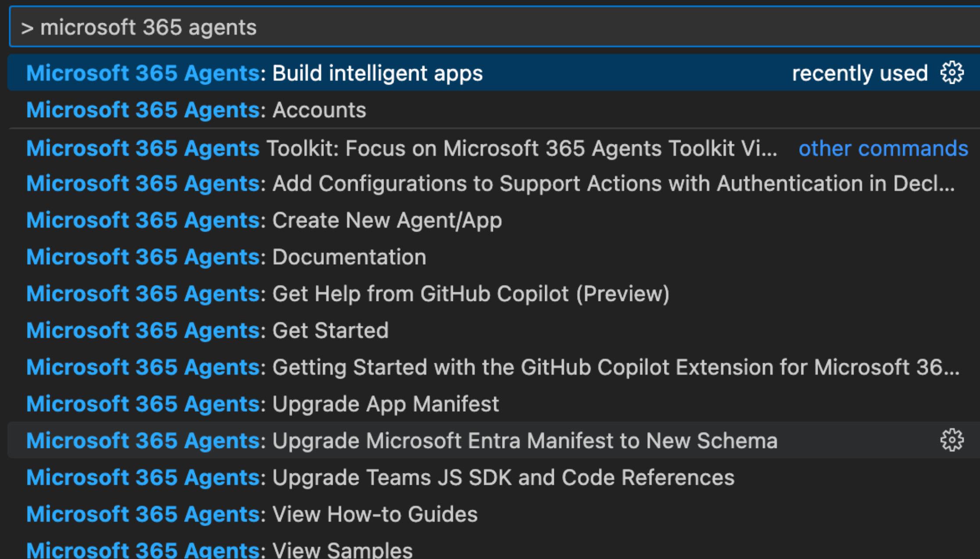Open Microsoft 365 Agents: Documentation
980x559 pixels.
[226, 257]
